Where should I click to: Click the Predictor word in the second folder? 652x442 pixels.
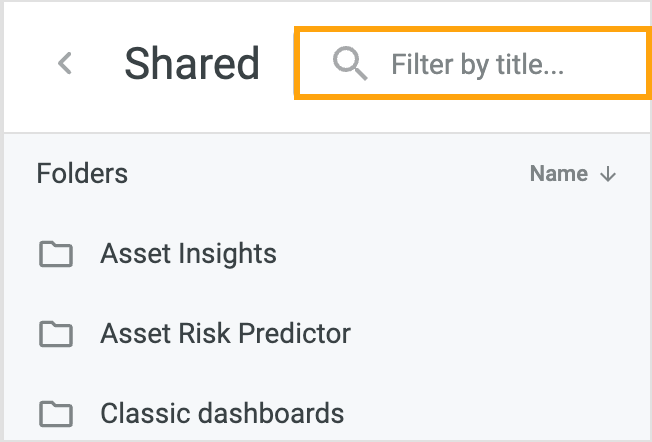tap(294, 333)
